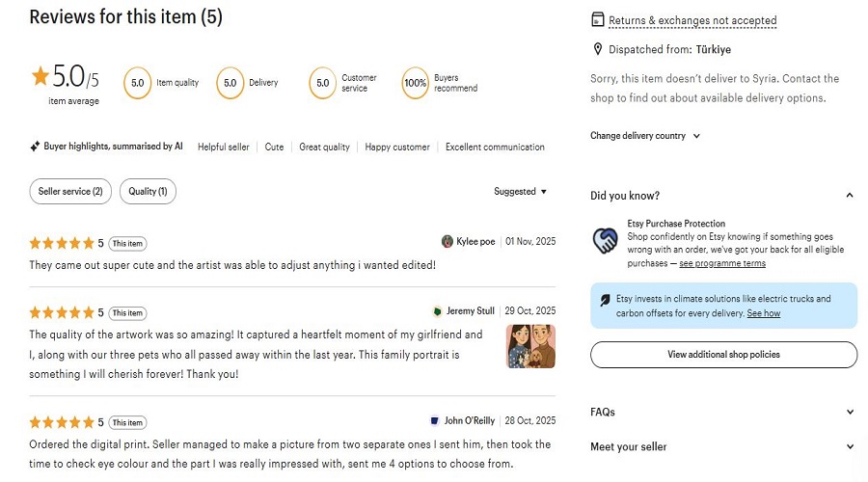
Task: Click the AI sparkle icon by Buyer highlights
Action: point(35,147)
